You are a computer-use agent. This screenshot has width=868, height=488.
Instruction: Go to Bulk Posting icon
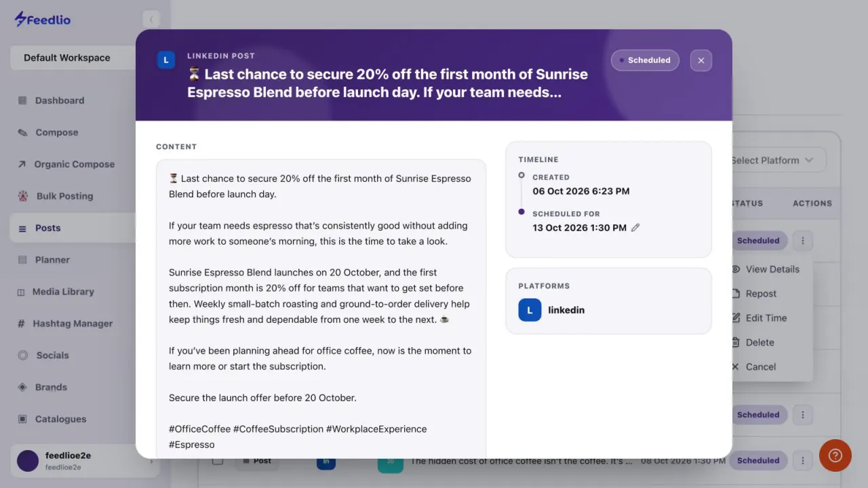[x=23, y=196]
